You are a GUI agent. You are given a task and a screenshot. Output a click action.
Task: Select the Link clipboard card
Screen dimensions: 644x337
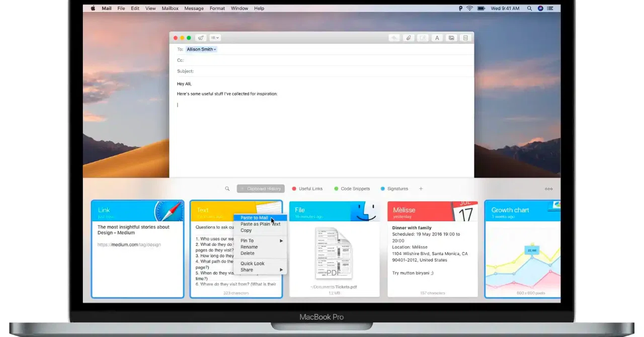tap(137, 249)
